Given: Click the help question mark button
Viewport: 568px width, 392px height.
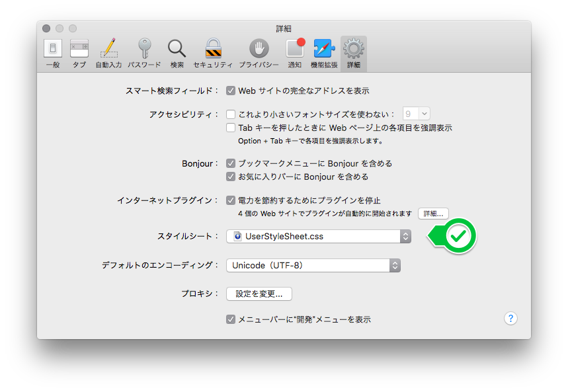Looking at the screenshot, I should click(510, 319).
